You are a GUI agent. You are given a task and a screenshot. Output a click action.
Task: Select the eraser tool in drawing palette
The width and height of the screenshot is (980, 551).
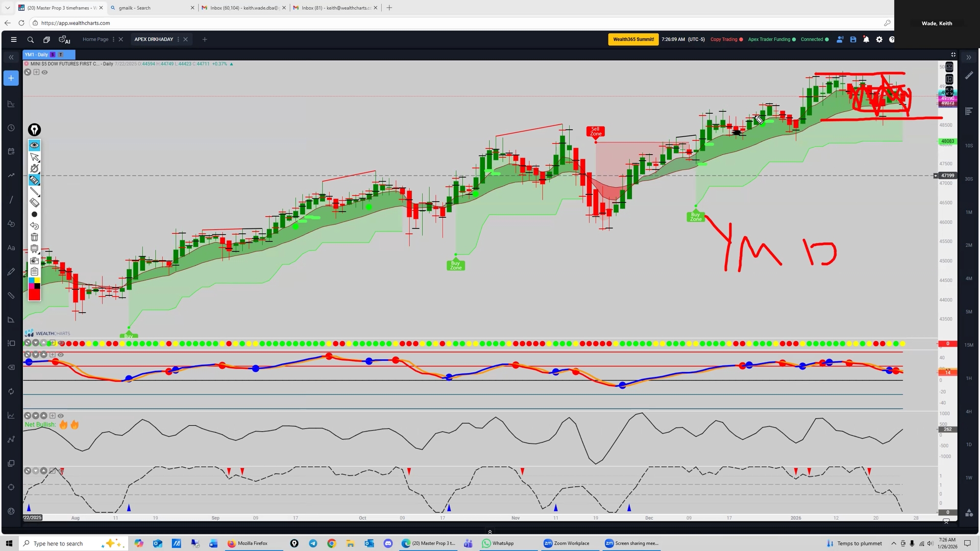34,203
